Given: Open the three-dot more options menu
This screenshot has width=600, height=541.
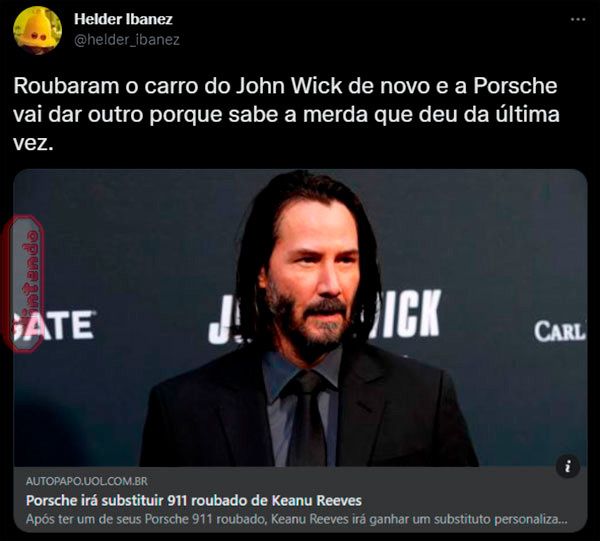Looking at the screenshot, I should [578, 19].
